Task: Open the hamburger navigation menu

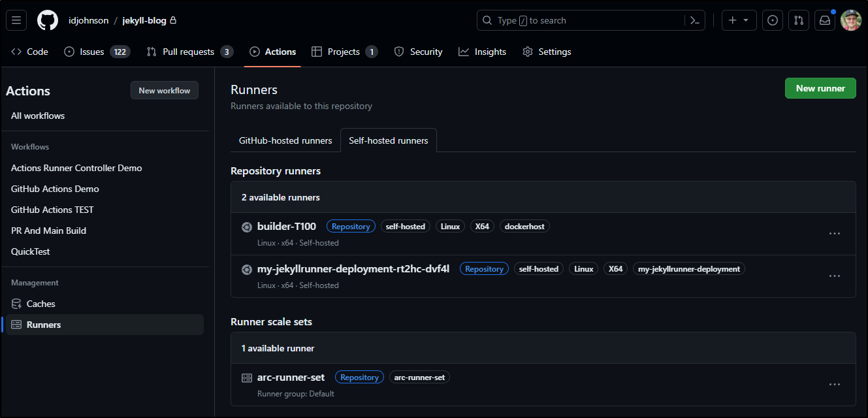Action: 16,20
